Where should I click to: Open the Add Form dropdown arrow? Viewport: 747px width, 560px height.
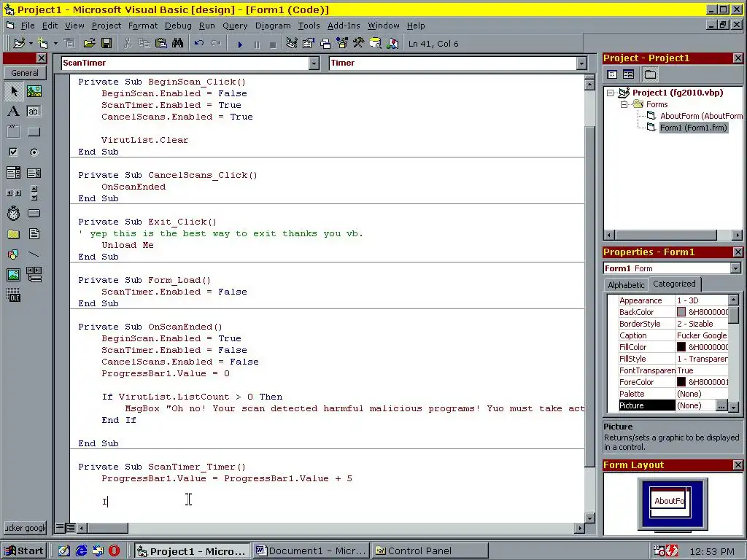pyautogui.click(x=55, y=44)
